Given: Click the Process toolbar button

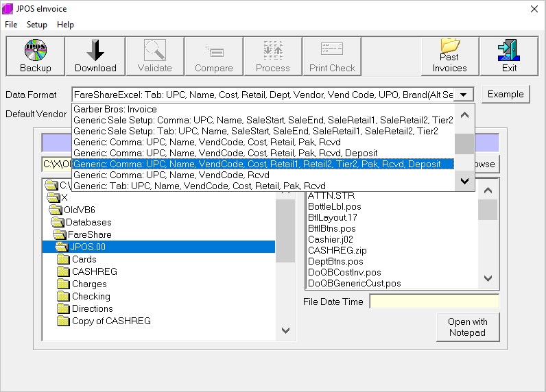Looking at the screenshot, I should tap(272, 56).
